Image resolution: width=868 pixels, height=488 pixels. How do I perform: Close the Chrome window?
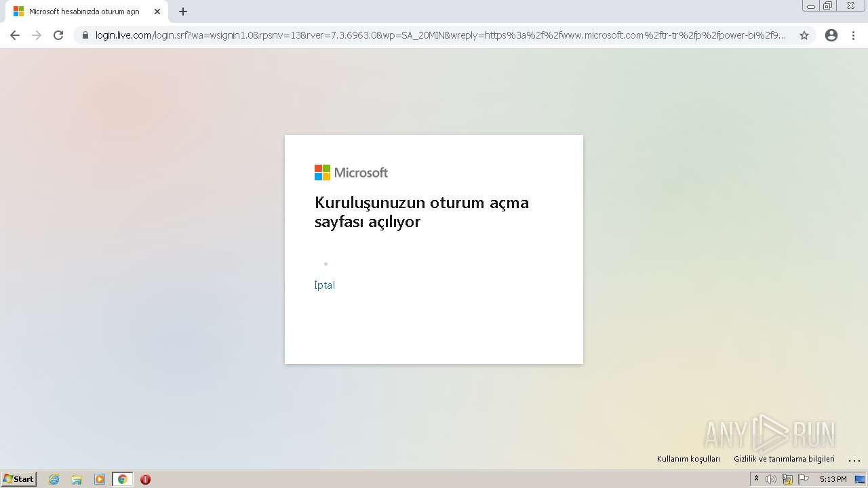point(850,5)
